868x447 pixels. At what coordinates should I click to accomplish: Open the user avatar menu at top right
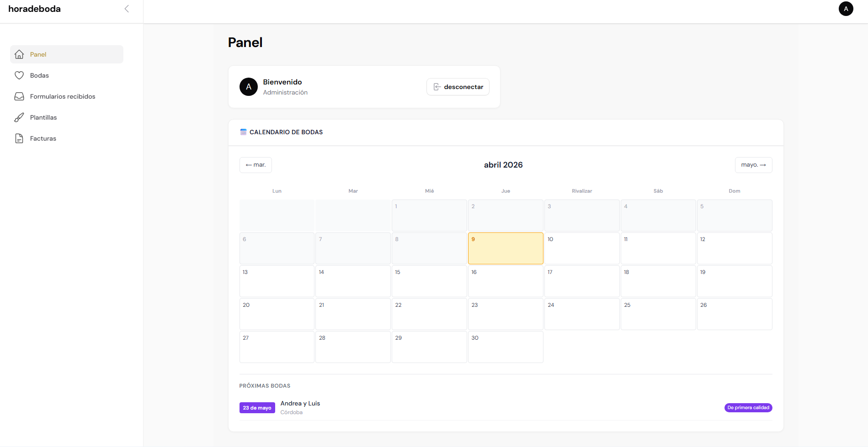point(846,9)
